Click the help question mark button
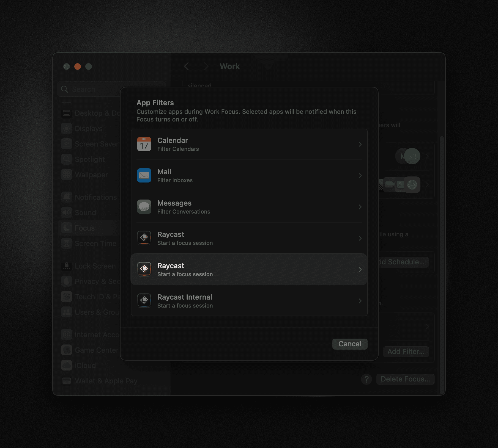Viewport: 498px width, 448px height. (x=366, y=379)
